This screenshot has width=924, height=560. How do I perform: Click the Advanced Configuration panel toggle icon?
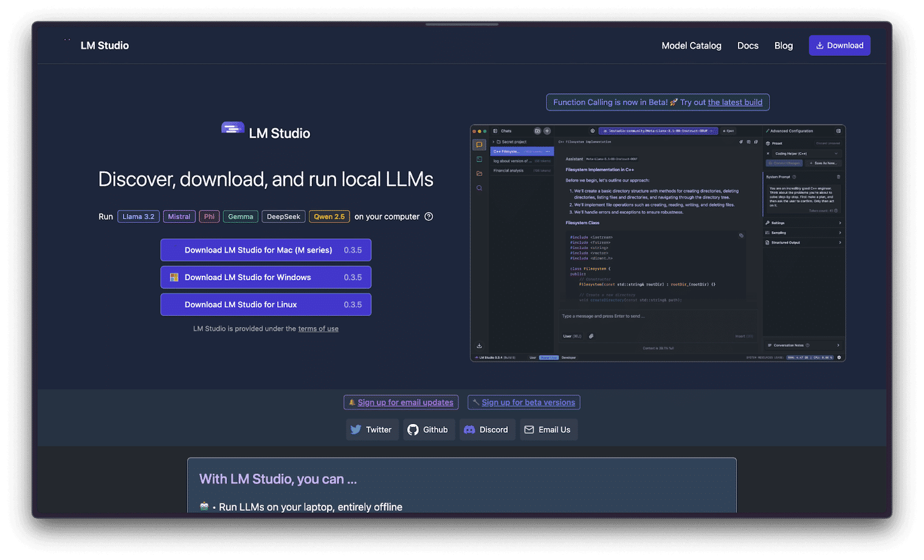point(838,131)
